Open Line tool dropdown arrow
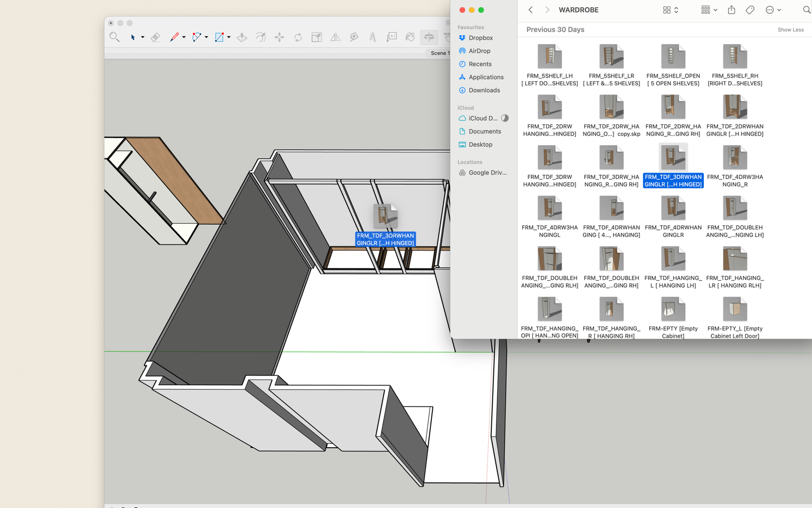Image resolution: width=812 pixels, height=508 pixels. click(x=184, y=37)
